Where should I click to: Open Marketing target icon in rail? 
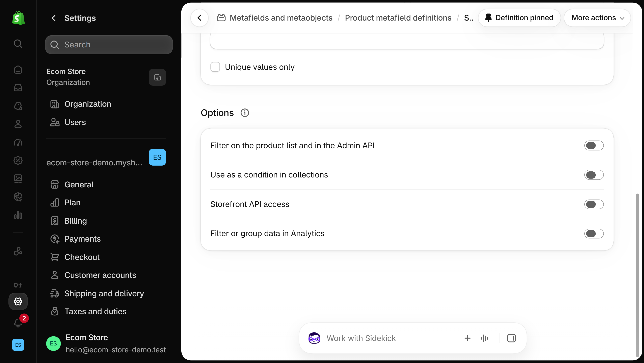coord(18,142)
